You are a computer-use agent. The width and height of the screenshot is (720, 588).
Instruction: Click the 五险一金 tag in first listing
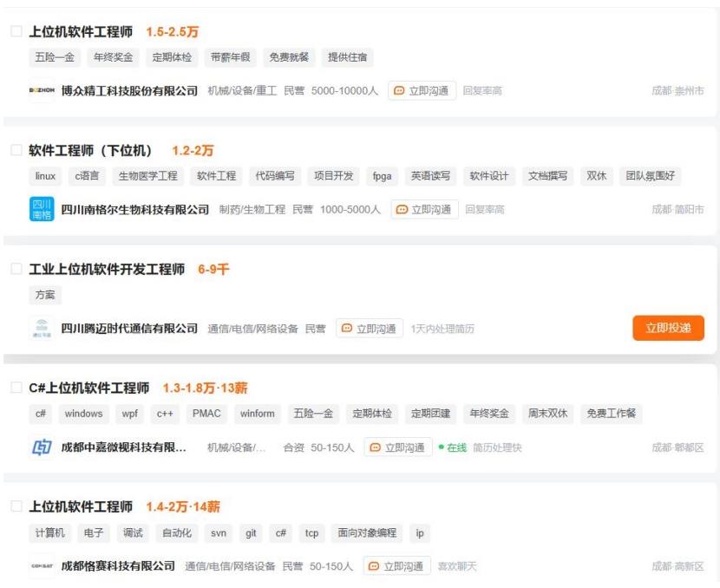click(53, 57)
